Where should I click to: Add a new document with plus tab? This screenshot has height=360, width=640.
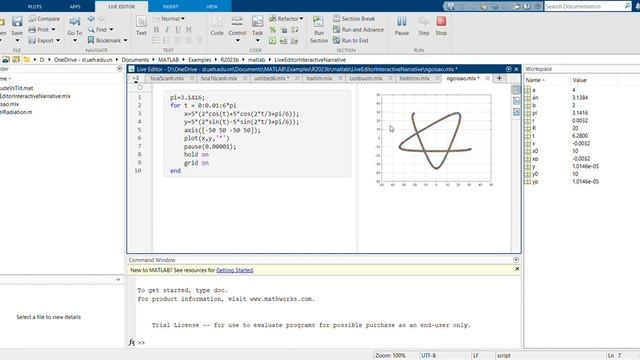[499, 78]
